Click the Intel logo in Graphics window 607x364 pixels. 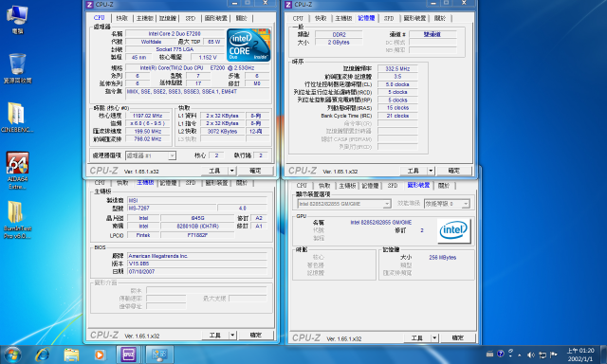click(x=453, y=231)
